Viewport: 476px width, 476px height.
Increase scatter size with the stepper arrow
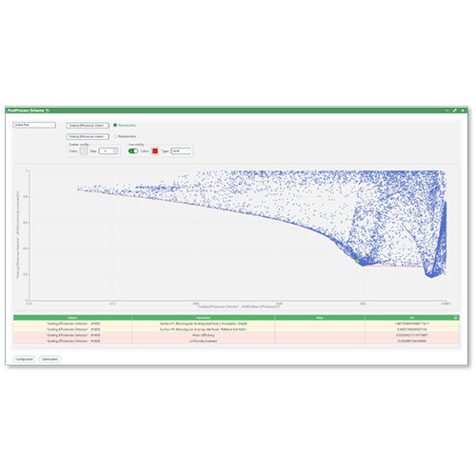(116, 149)
